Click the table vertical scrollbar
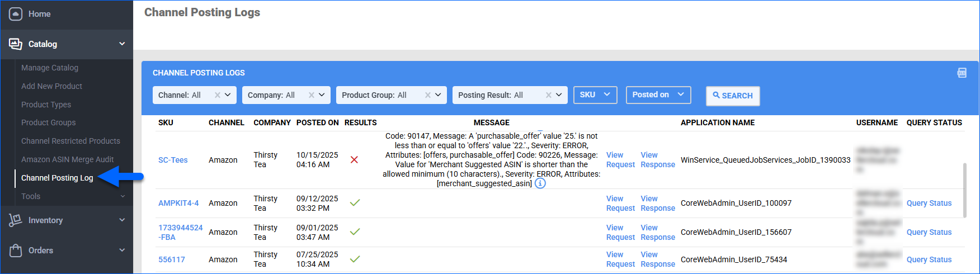The height and width of the screenshot is (274, 980). (964, 190)
